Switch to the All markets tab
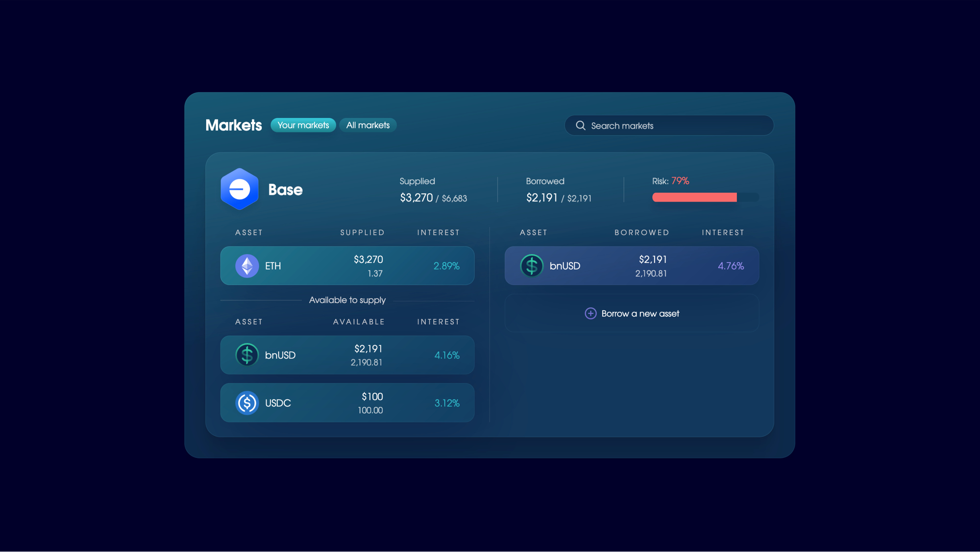980x552 pixels. pyautogui.click(x=367, y=125)
